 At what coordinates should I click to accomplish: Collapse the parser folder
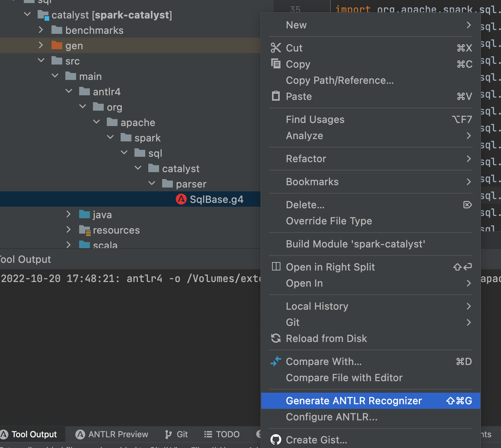(152, 184)
